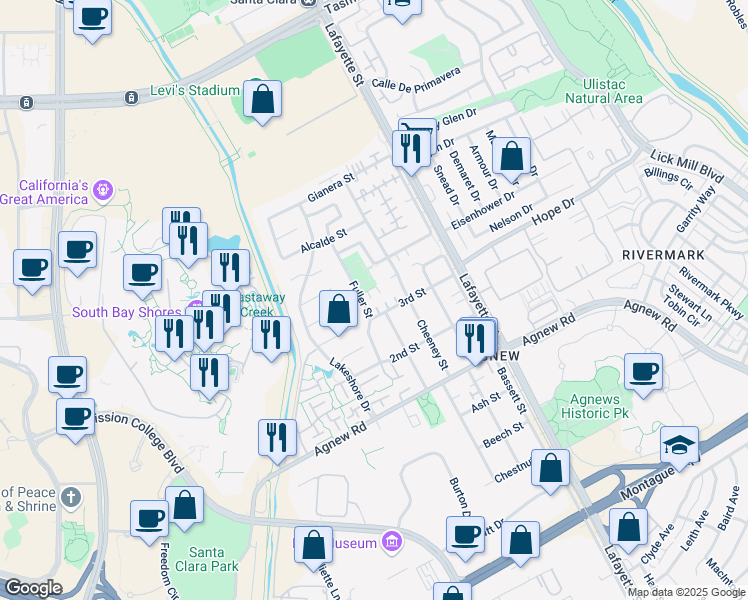Click the museum pin icon
Viewport: 748px width, 600px height.
[393, 542]
